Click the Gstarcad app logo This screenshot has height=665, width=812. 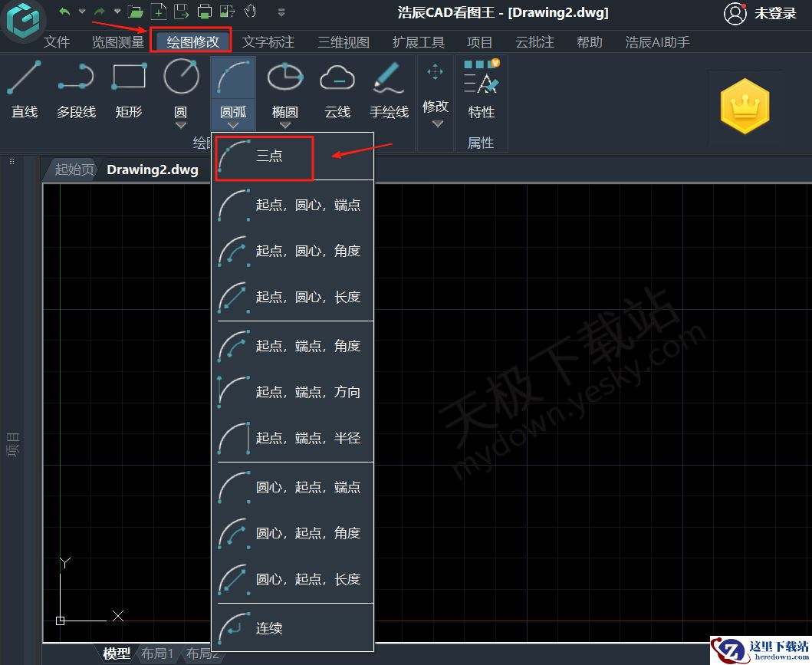click(x=24, y=21)
